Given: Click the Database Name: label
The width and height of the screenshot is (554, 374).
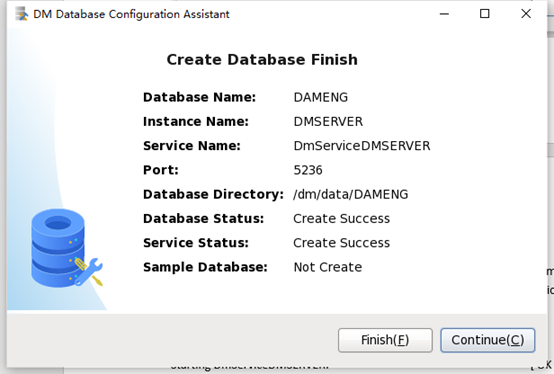Looking at the screenshot, I should coord(199,97).
